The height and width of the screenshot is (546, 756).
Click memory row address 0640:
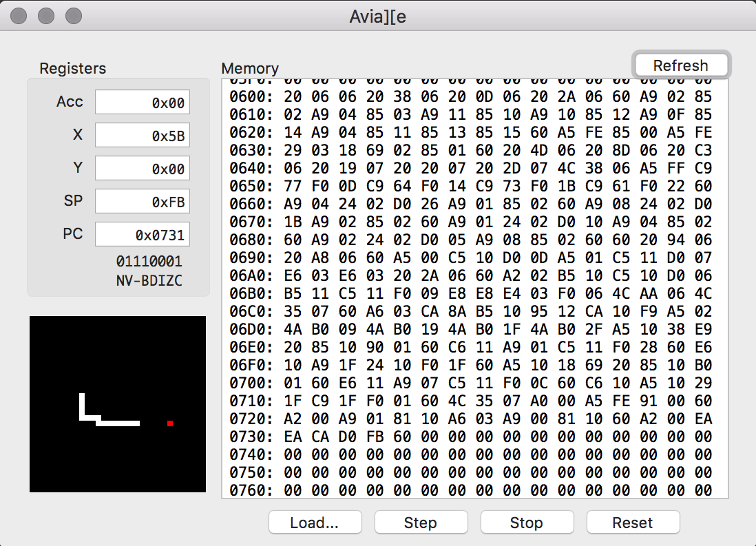(251, 168)
